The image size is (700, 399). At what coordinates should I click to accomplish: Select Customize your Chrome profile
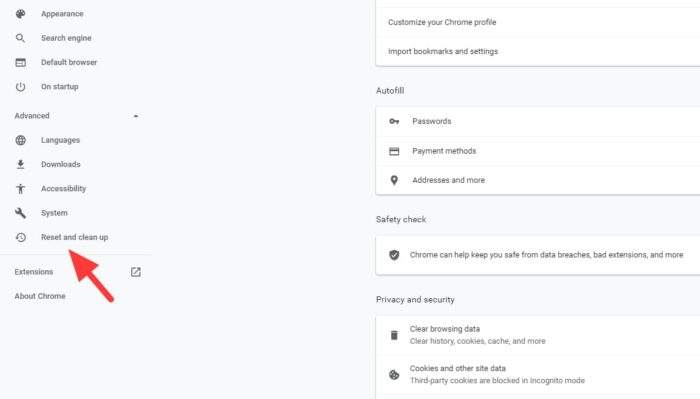point(538,22)
